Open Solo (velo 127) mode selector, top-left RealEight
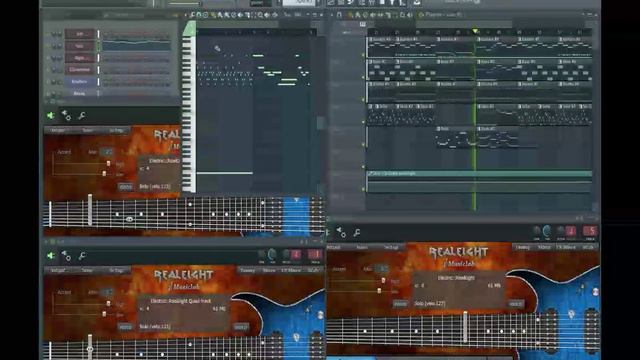 155,187
